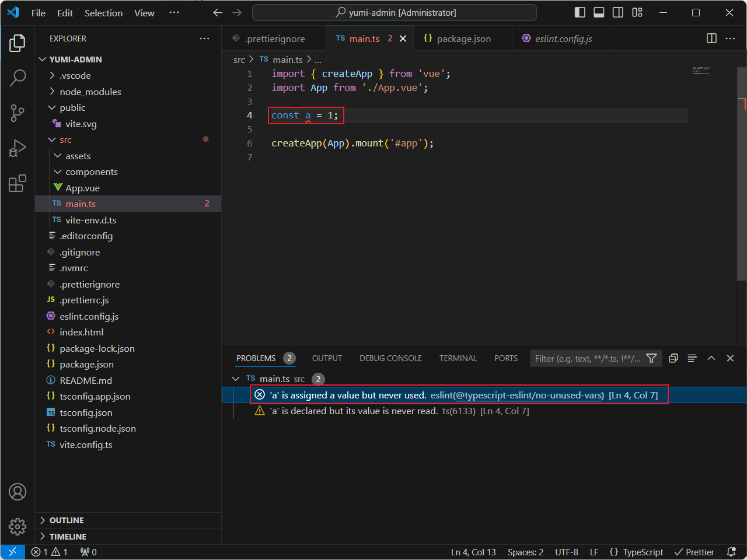Open the View menu
747x560 pixels.
point(144,13)
